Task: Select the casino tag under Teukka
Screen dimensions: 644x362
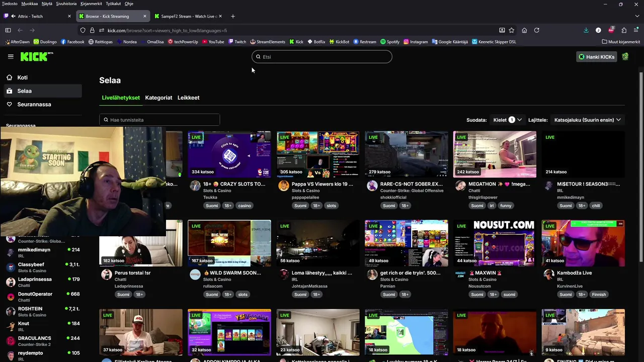Action: 245,206
